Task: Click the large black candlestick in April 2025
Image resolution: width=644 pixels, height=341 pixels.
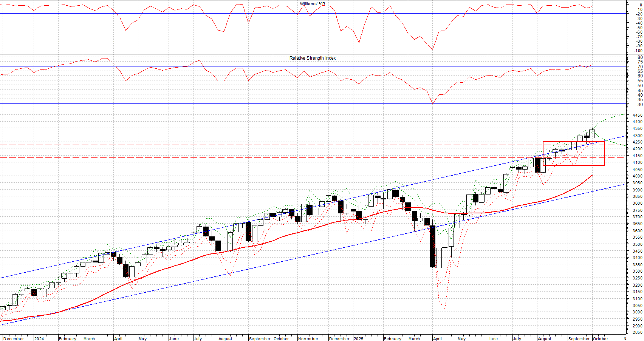Action: click(432, 246)
